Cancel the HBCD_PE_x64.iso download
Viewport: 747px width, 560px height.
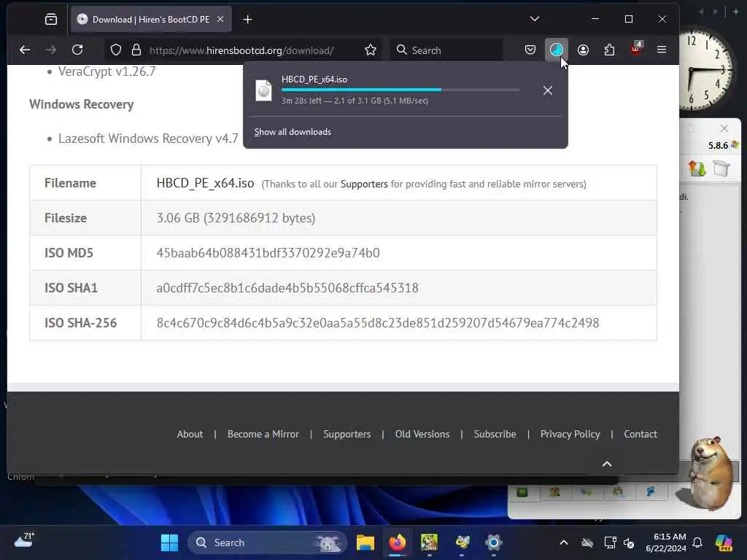pyautogui.click(x=547, y=90)
